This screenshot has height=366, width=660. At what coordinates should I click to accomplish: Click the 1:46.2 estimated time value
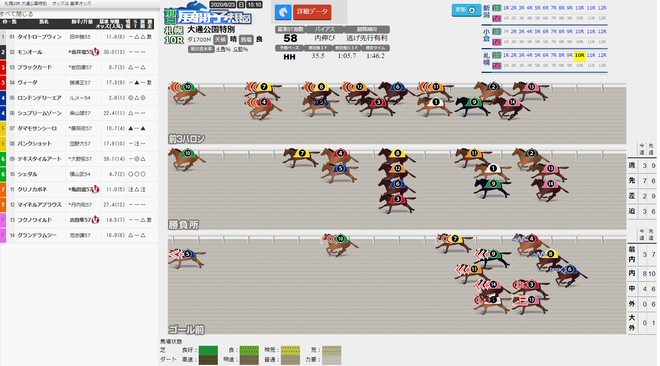pyautogui.click(x=375, y=56)
